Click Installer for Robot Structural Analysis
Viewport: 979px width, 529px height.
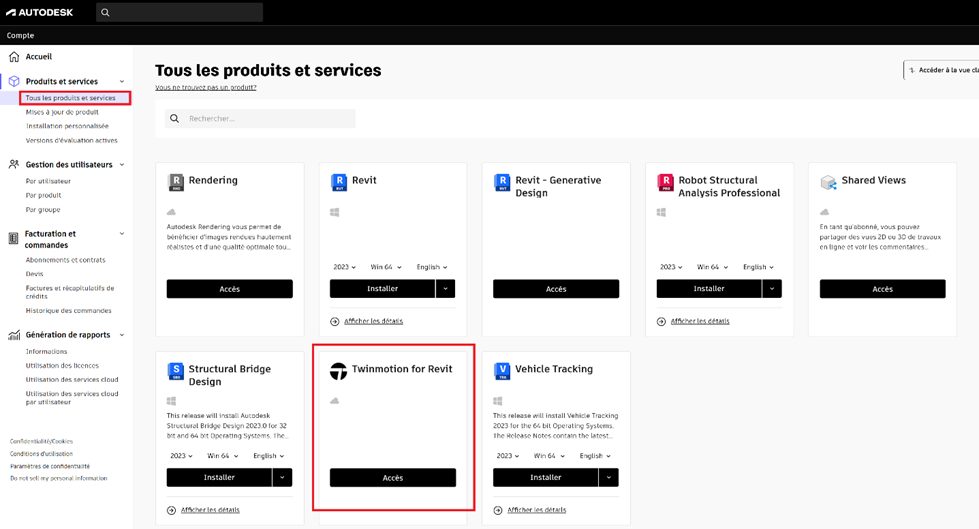709,289
